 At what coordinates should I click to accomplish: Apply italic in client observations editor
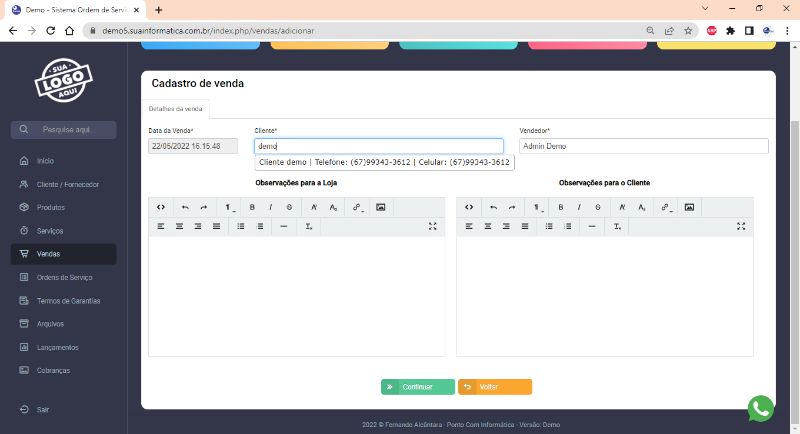pos(579,207)
